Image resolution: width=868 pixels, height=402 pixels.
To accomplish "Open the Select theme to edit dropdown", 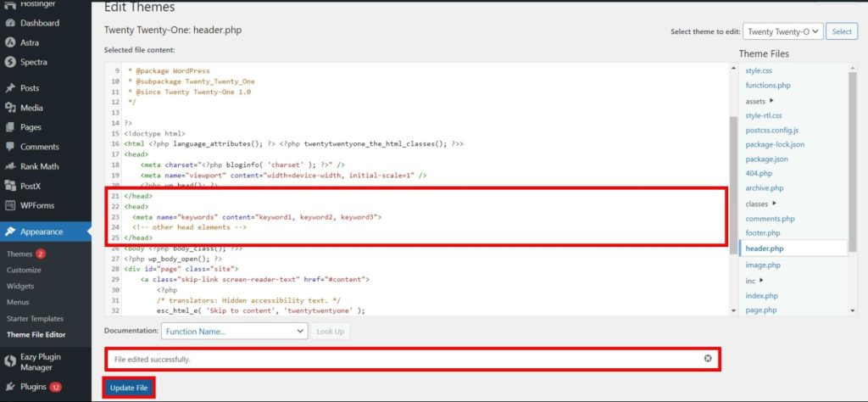I will (x=783, y=31).
